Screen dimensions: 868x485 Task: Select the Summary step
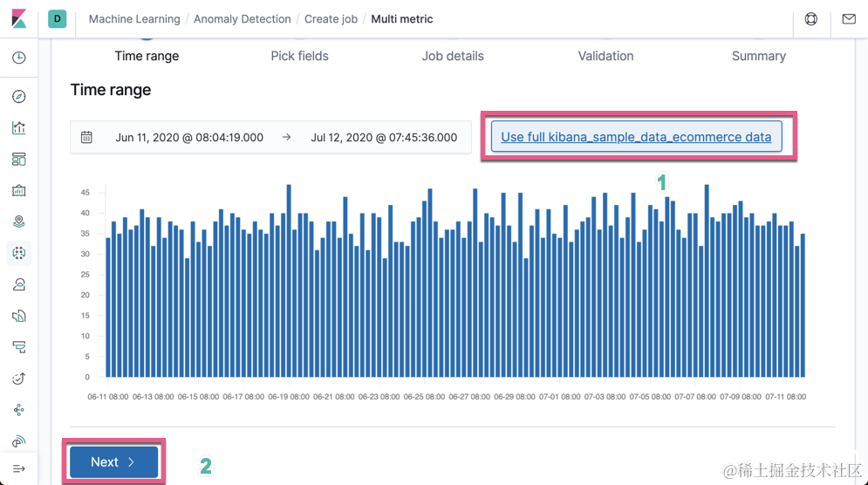click(x=759, y=56)
